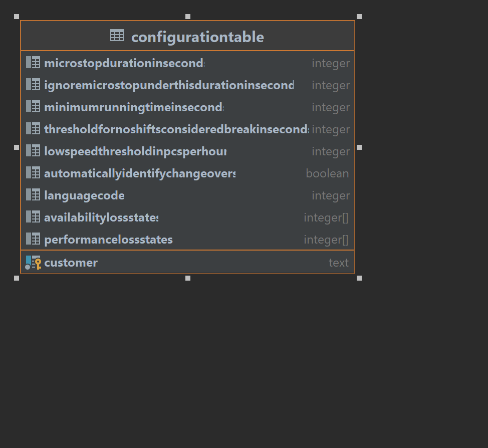488x448 pixels.
Task: Select the column icon beside lowspeedthresholdinpcsperhour
Action: pos(33,151)
